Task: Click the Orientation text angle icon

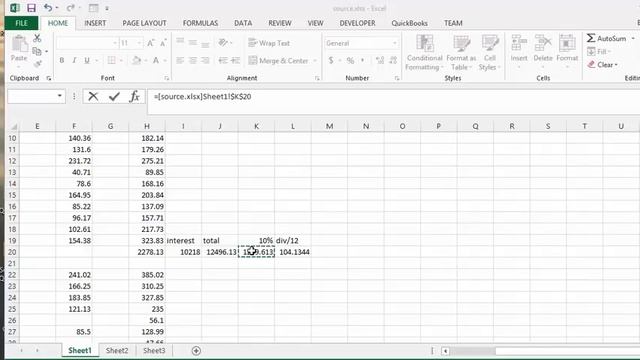Action: click(x=223, y=42)
